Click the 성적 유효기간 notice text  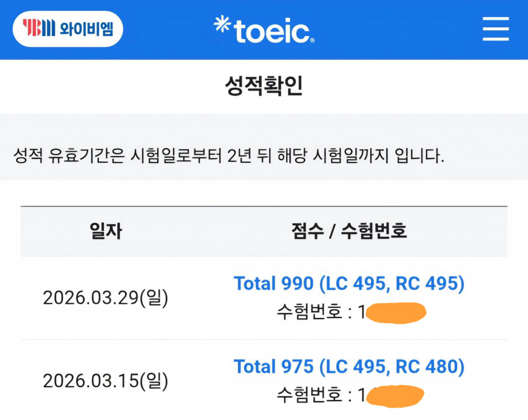228,156
